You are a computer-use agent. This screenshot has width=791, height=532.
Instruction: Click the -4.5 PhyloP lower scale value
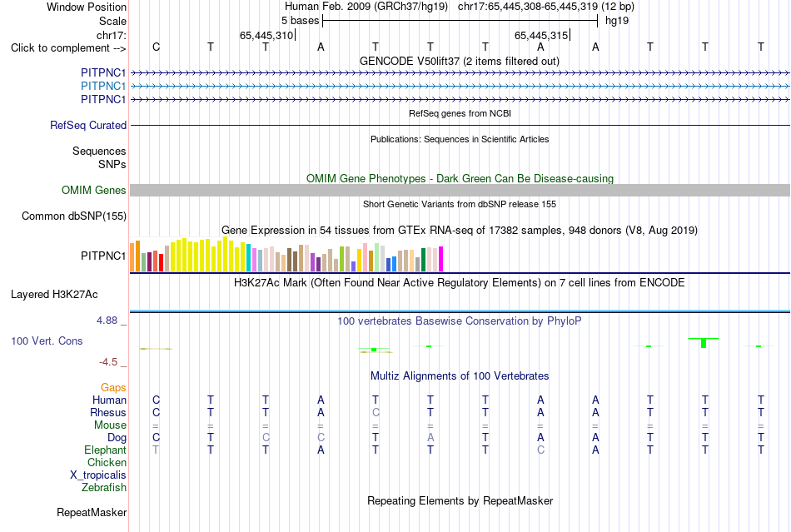coord(108,362)
